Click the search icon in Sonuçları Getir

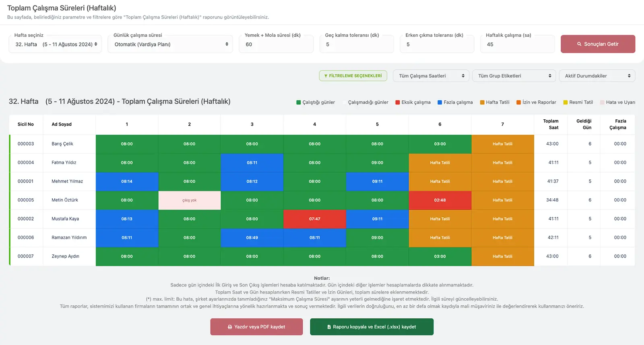click(579, 44)
